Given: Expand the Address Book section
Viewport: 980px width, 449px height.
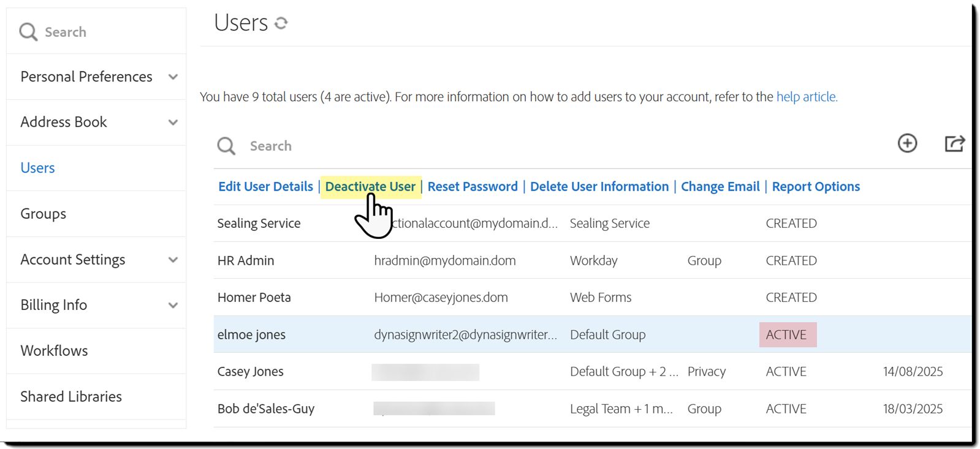Looking at the screenshot, I should [x=173, y=123].
